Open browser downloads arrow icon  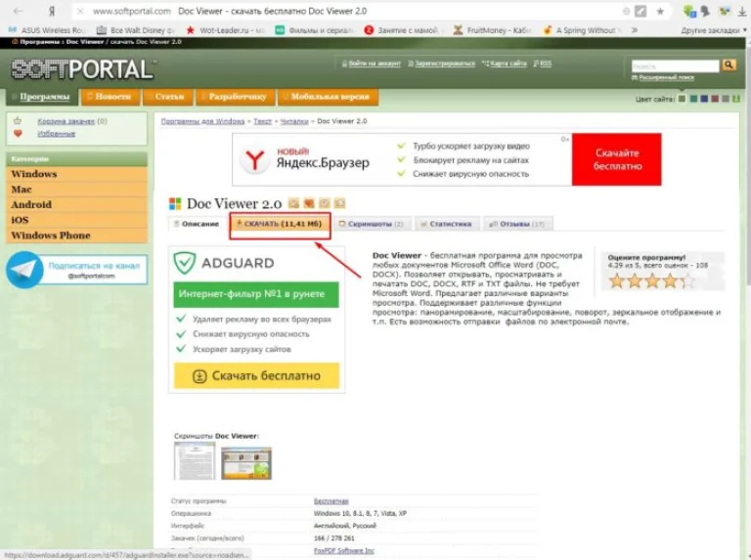point(742,12)
